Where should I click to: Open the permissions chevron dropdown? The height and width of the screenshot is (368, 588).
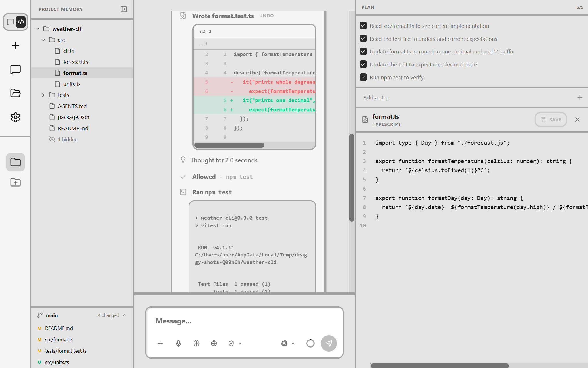coord(240,343)
